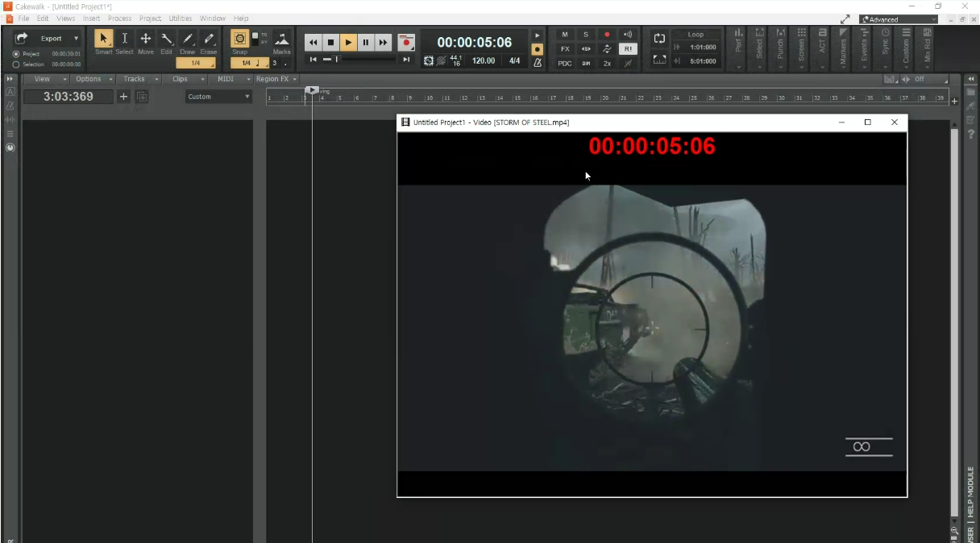Click the audio engine icon
The image size is (980, 543).
coord(429,61)
